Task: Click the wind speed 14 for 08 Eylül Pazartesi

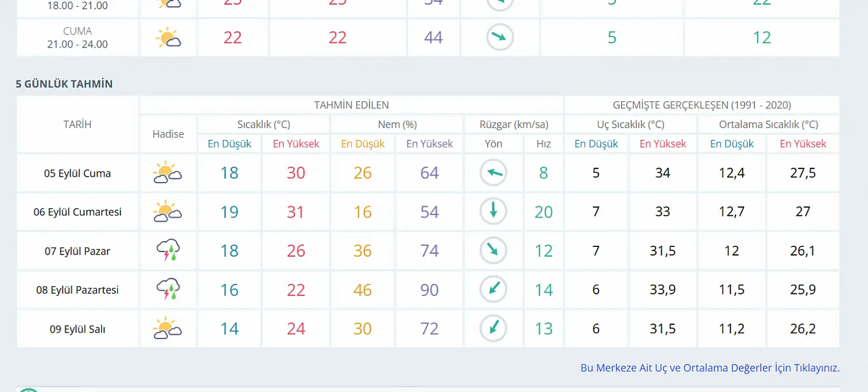Action: point(543,290)
